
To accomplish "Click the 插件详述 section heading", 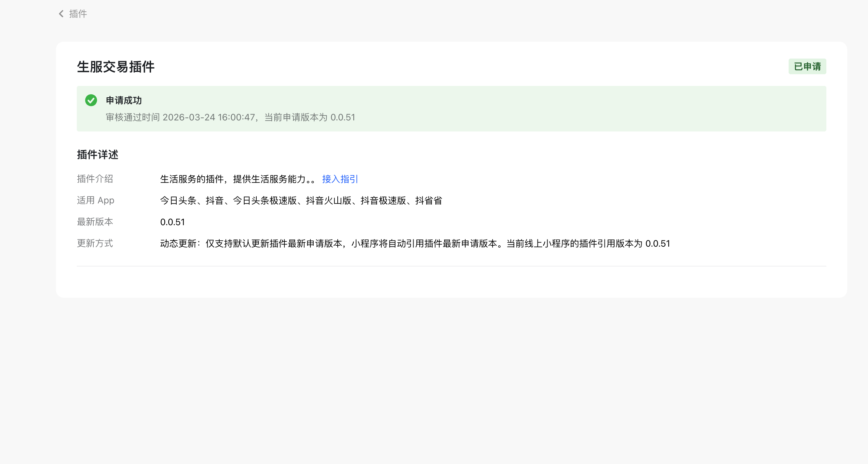I will (x=97, y=155).
